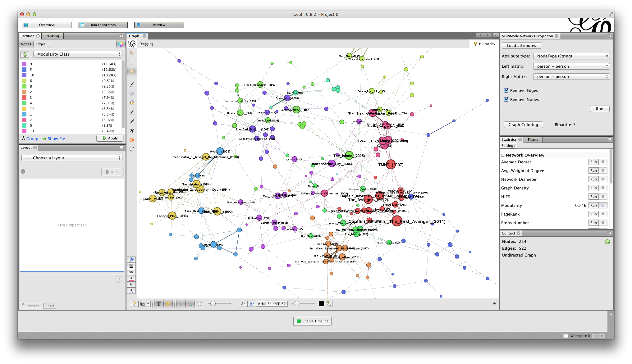Open the screenshot options dropdown arrow
Viewport: 632px width, 364px height.
(148, 304)
